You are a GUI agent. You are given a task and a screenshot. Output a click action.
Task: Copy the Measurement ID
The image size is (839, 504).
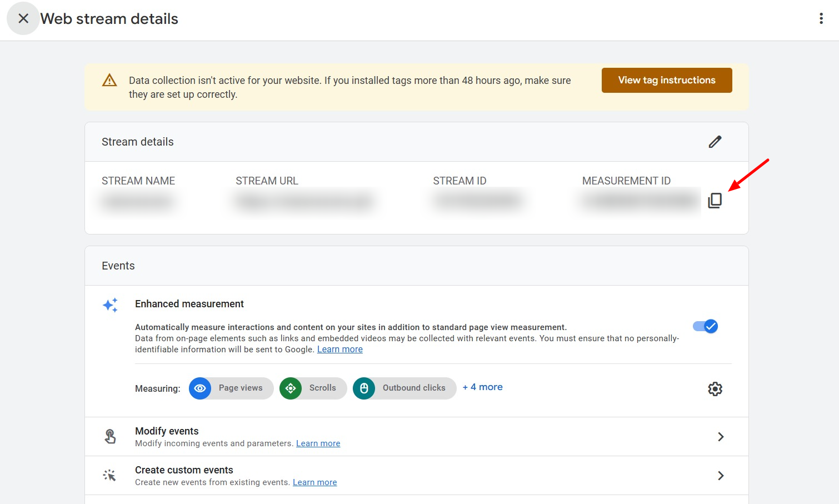coord(715,201)
